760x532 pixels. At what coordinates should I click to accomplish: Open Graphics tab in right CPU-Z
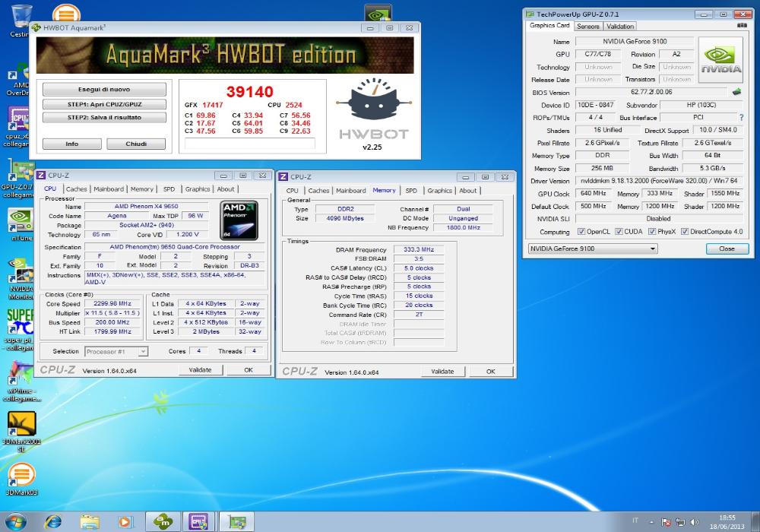point(439,191)
